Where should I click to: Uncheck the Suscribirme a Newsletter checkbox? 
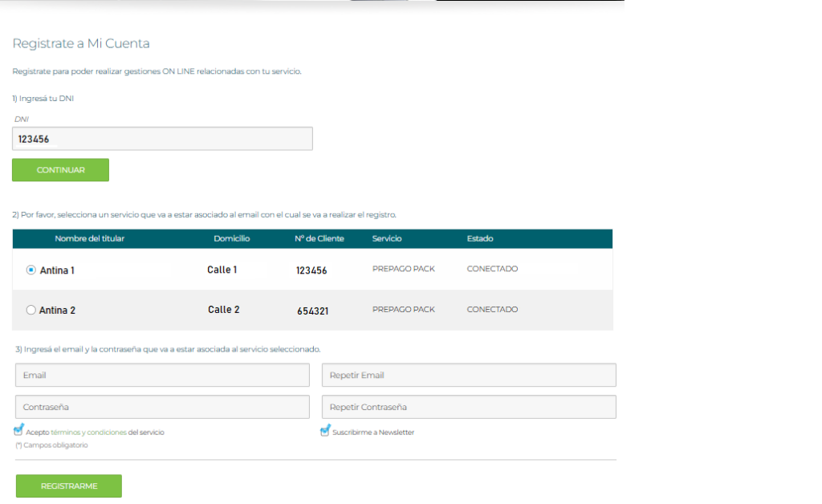(325, 432)
